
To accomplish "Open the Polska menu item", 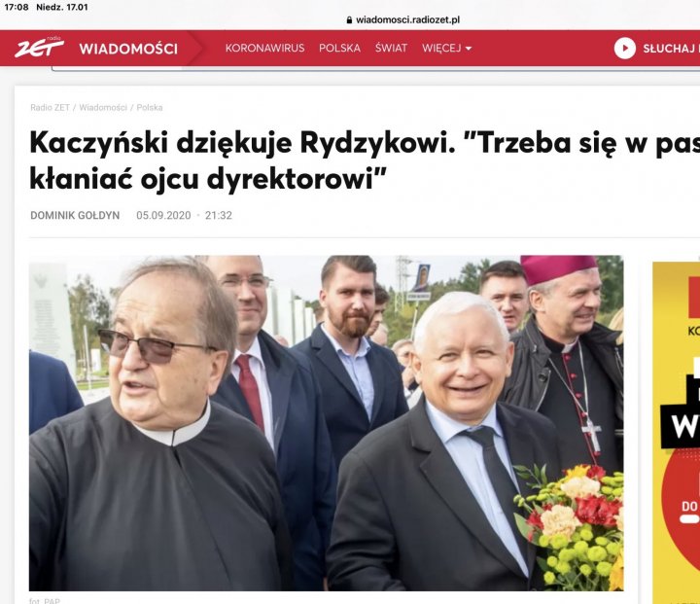I will click(339, 49).
